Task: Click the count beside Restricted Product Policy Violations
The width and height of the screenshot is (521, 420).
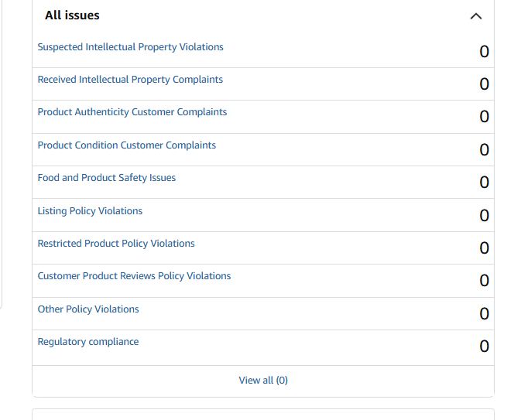Action: tap(485, 248)
